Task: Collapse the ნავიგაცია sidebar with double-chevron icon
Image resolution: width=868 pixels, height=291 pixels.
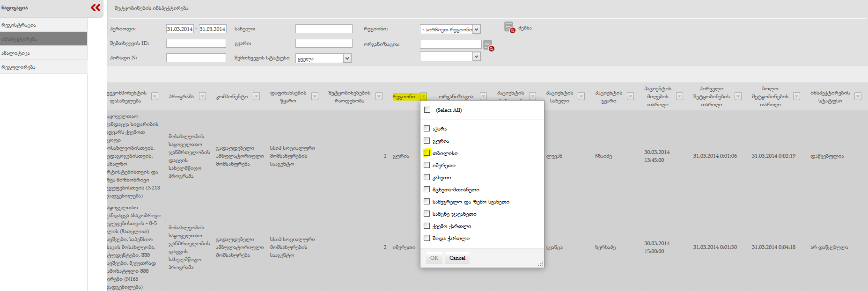Action: click(x=96, y=7)
